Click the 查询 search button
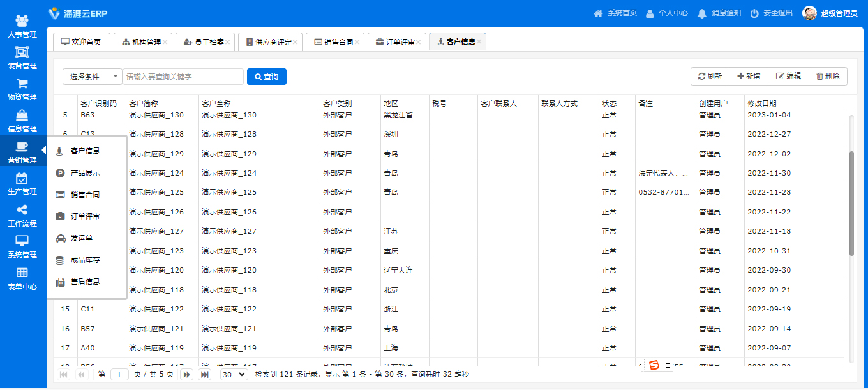 pyautogui.click(x=267, y=77)
